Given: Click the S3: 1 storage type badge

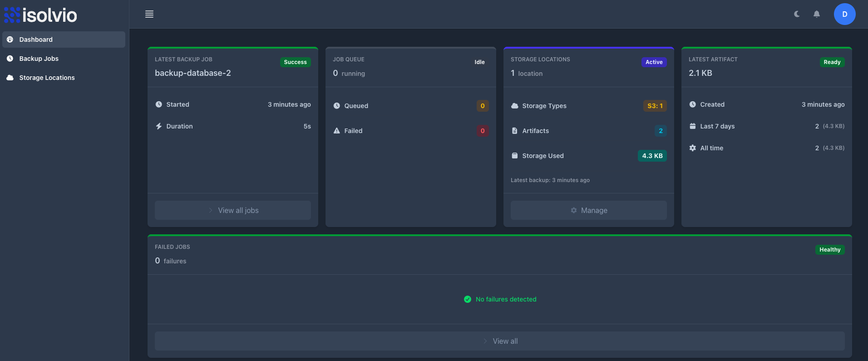Looking at the screenshot, I should click(655, 106).
